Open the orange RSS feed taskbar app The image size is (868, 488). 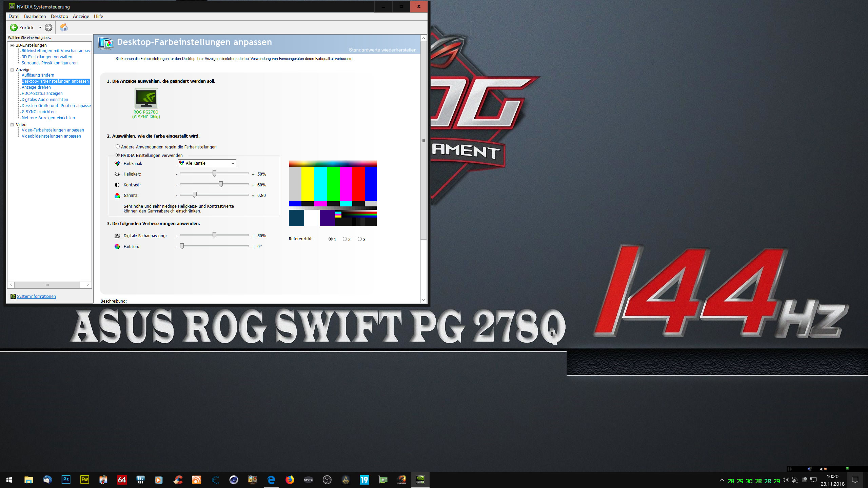[x=197, y=480]
